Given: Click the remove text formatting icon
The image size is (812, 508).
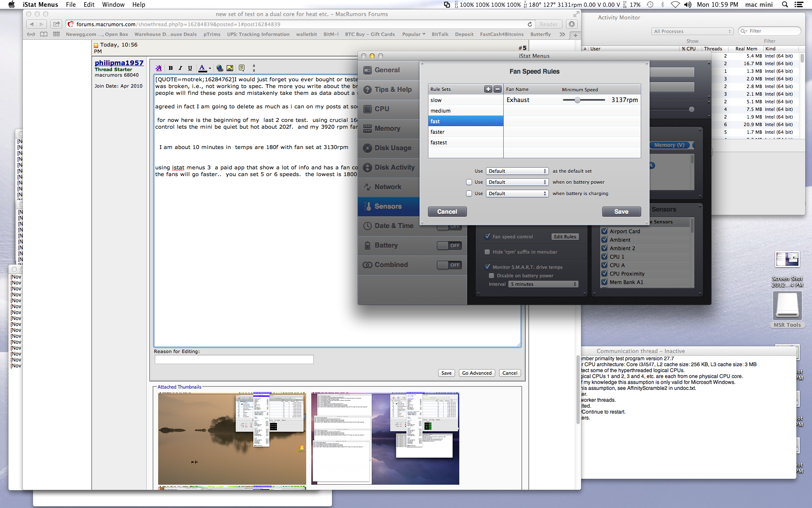Looking at the screenshot, I should tap(159, 68).
